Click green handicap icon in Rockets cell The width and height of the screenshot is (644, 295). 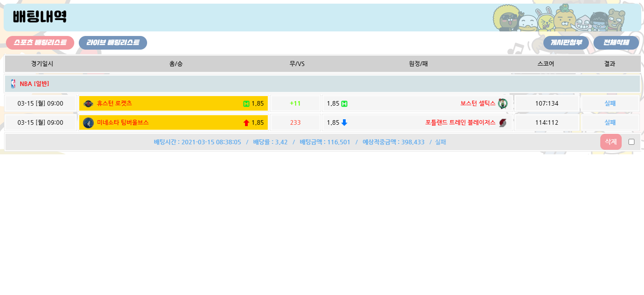pyautogui.click(x=246, y=104)
